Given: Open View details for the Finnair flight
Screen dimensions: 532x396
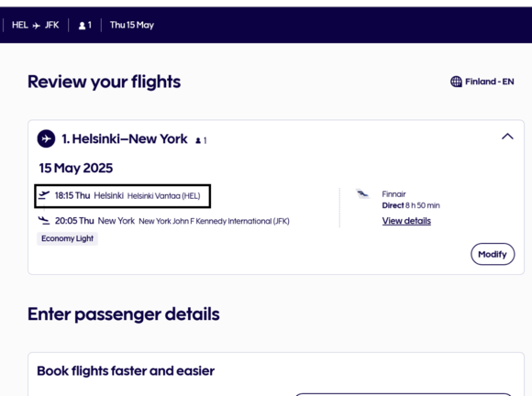Looking at the screenshot, I should coord(406,221).
